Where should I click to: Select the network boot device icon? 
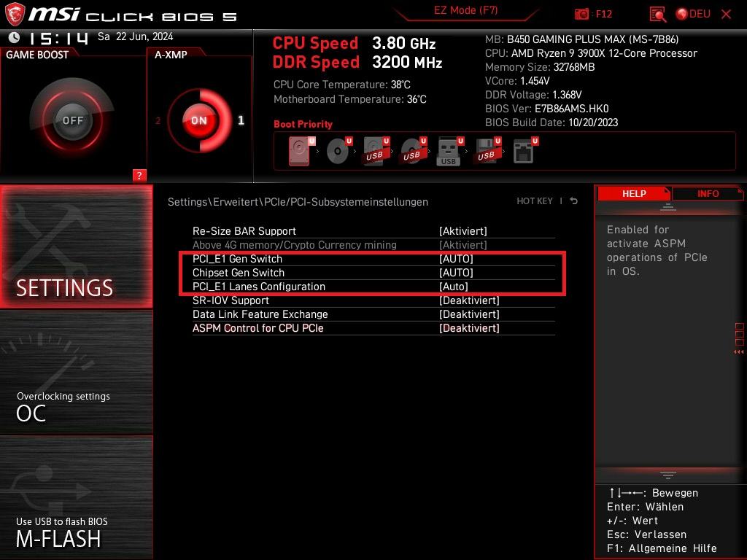point(525,151)
